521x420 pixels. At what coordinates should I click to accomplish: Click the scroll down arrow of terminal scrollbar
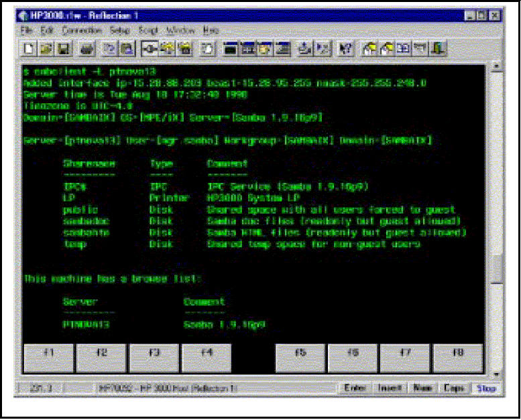[496, 374]
